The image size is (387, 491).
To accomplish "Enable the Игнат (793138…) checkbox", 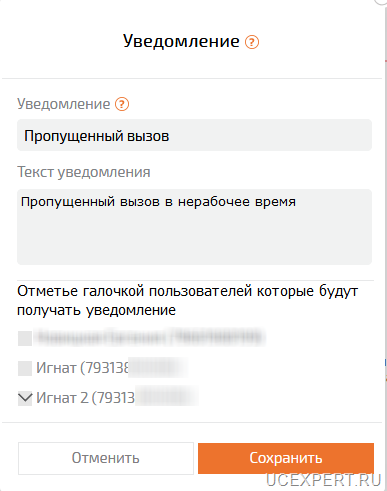I will [25, 368].
